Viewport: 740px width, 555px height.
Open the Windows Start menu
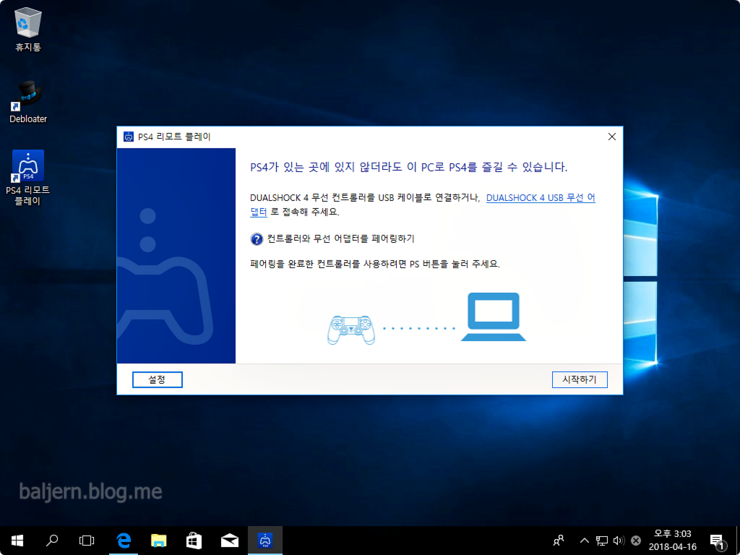pos(17,541)
